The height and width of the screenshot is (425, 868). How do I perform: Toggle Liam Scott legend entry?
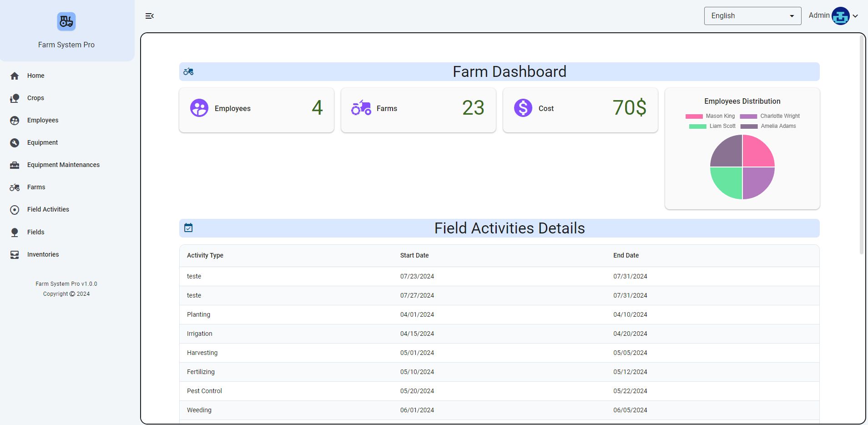pos(722,126)
